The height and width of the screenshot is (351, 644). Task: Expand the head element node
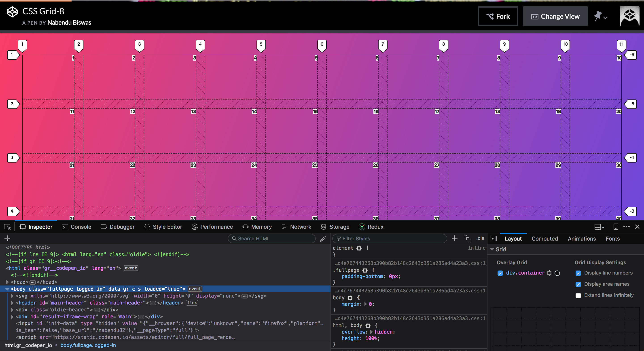pyautogui.click(x=7, y=282)
